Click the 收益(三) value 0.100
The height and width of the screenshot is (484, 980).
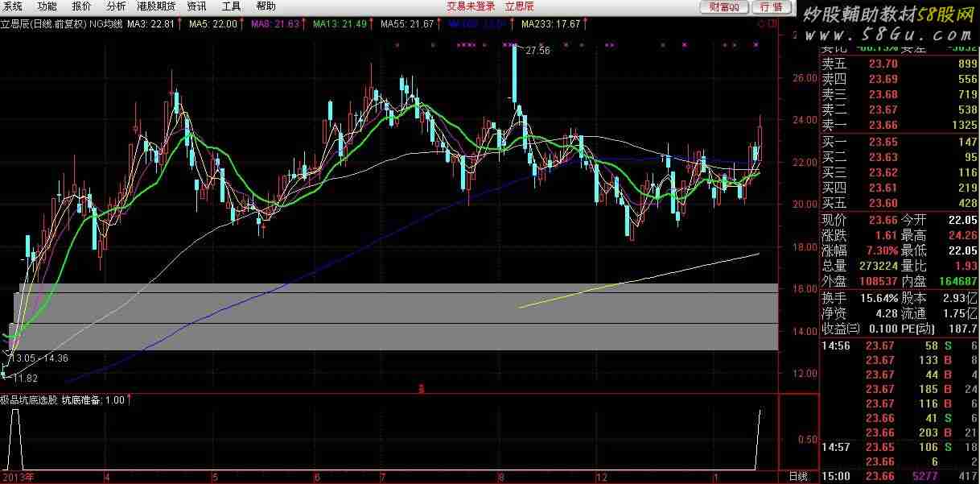tap(883, 329)
